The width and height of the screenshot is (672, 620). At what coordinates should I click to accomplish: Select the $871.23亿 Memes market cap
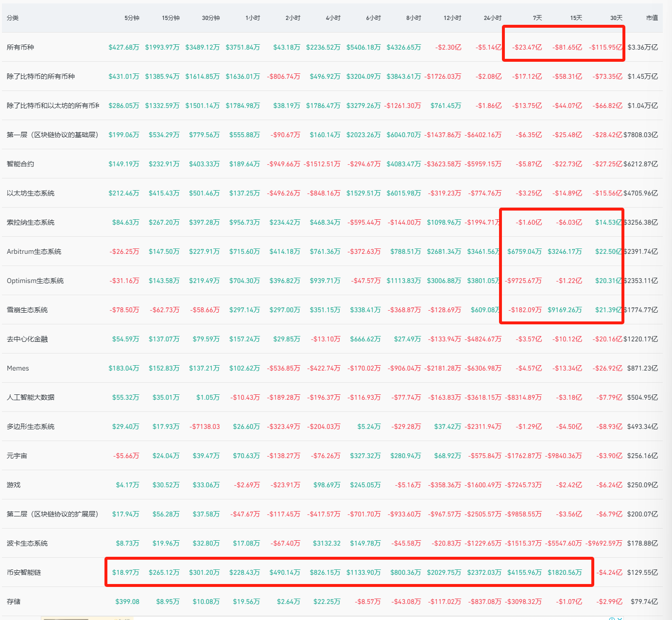642,368
